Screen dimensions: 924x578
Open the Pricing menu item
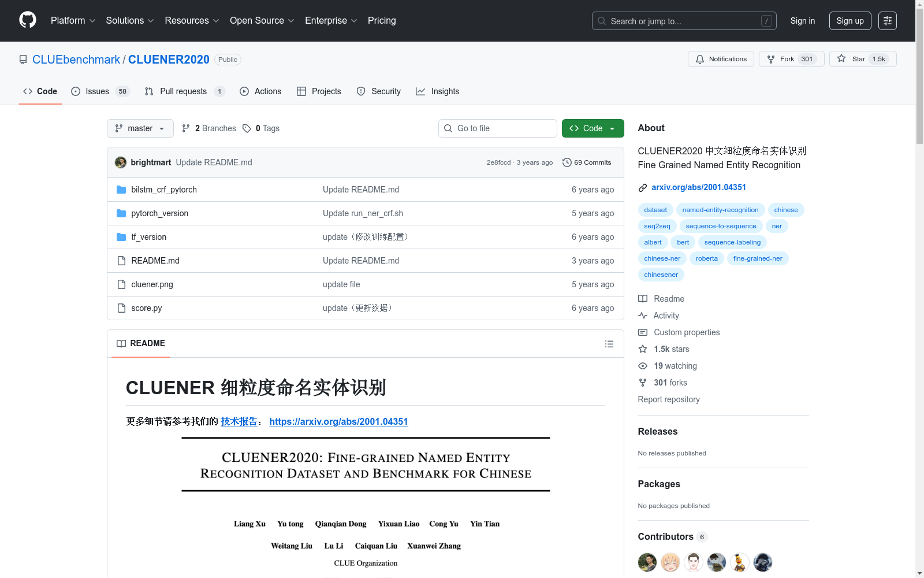pos(381,20)
